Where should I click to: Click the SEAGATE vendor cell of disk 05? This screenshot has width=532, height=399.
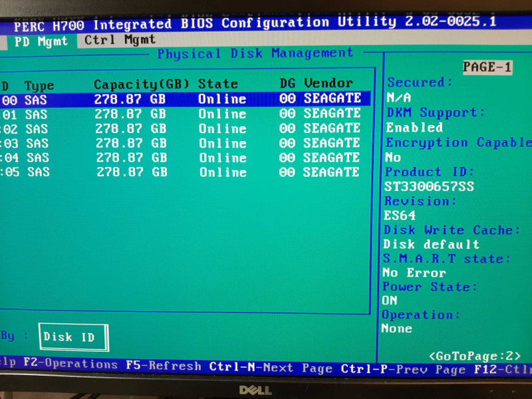(x=331, y=172)
